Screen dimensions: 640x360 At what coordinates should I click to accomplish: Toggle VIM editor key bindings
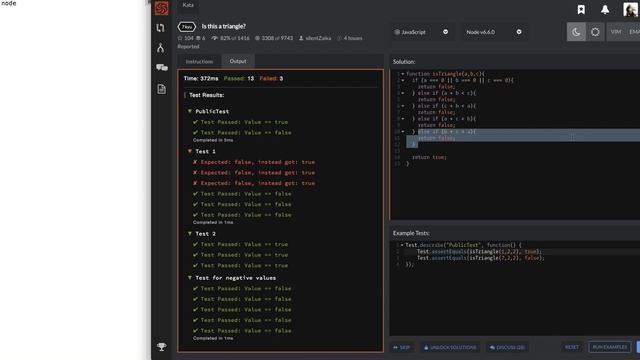click(x=616, y=32)
